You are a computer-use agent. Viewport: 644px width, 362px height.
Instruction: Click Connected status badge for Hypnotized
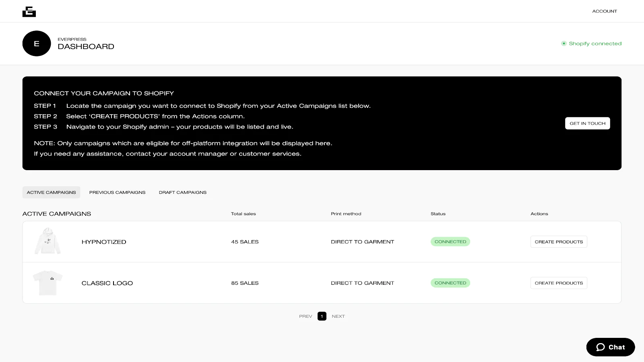click(x=450, y=242)
